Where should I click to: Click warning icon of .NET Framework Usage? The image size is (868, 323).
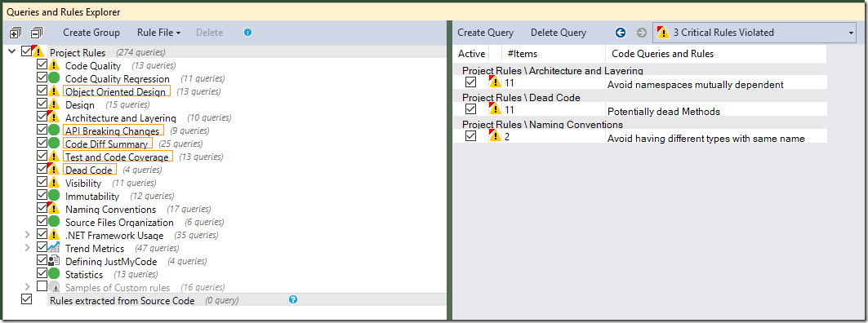pyautogui.click(x=54, y=235)
